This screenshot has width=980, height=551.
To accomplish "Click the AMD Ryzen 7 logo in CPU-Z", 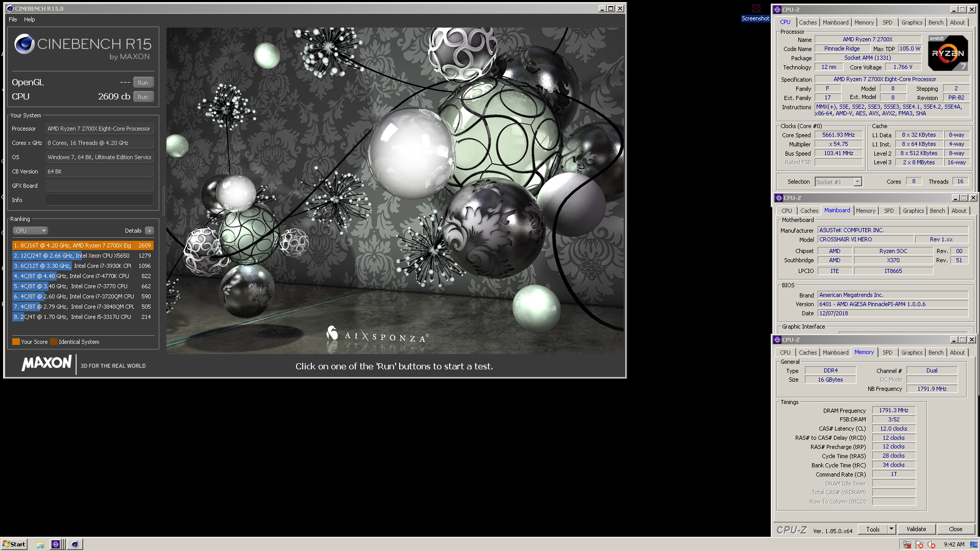I will [948, 53].
